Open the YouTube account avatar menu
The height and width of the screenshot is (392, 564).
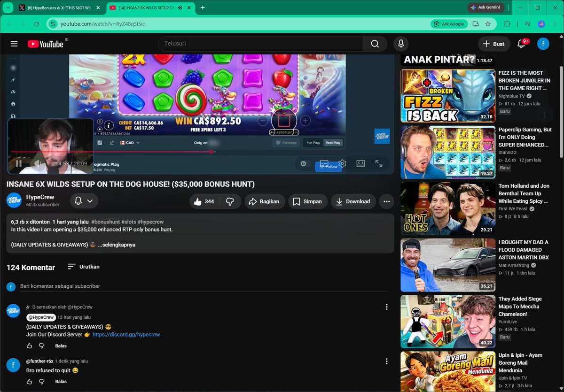[x=543, y=44]
